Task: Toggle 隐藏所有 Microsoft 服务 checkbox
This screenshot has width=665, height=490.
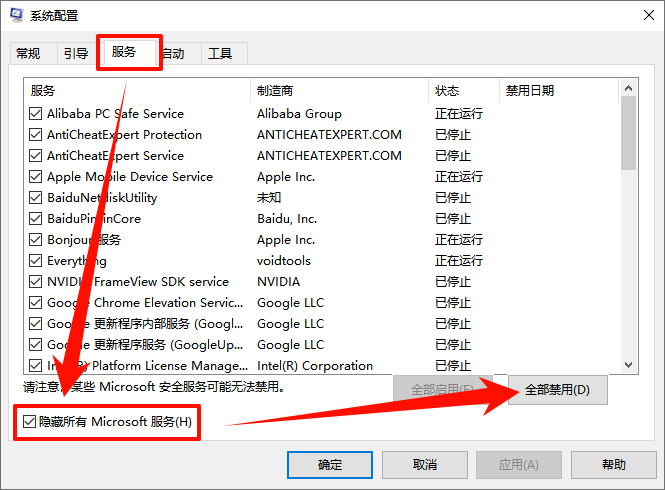Action: coord(29,422)
